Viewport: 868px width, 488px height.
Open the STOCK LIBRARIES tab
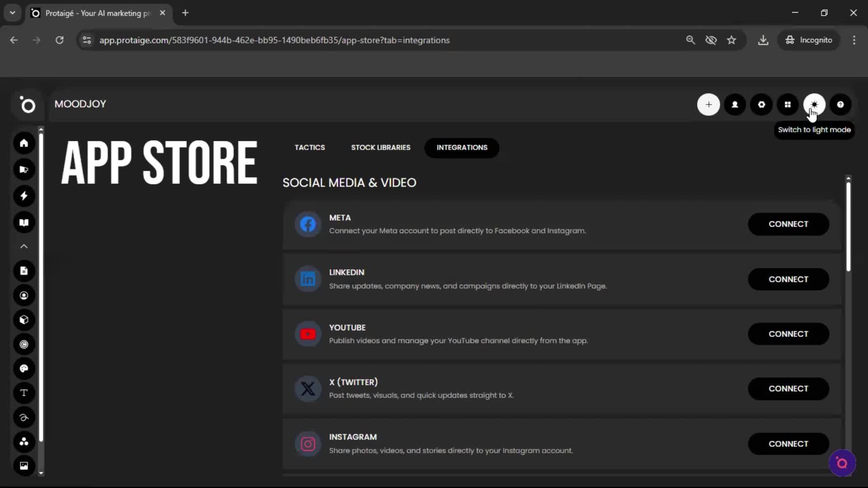pyautogui.click(x=380, y=148)
